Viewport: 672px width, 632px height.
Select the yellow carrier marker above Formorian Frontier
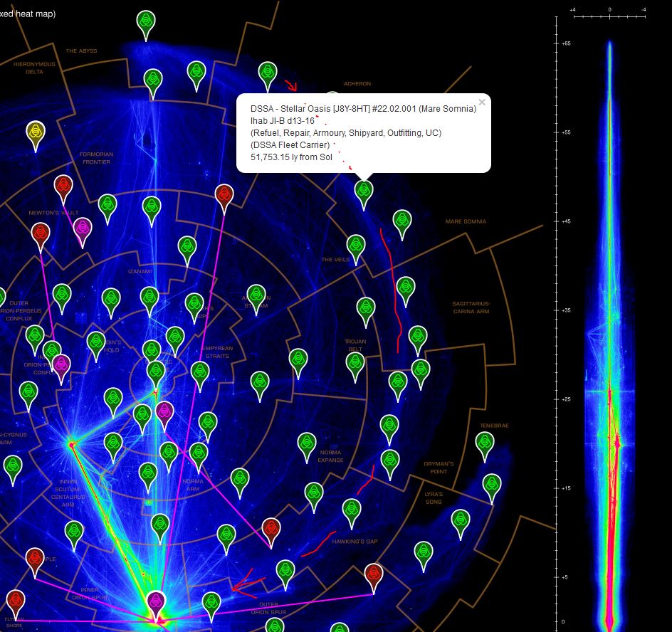coord(37,132)
